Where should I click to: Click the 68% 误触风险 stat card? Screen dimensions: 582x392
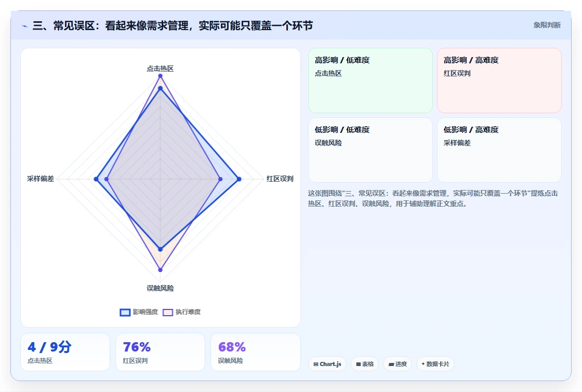(255, 352)
